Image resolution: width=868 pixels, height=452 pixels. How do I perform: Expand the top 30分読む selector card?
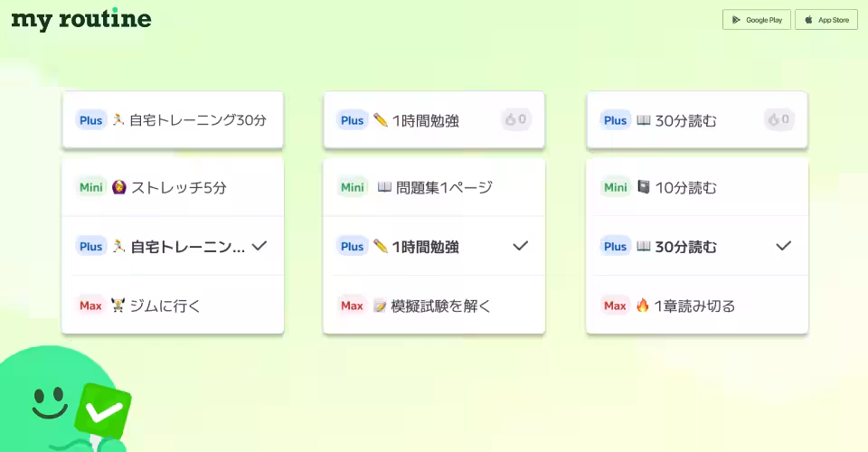point(697,120)
